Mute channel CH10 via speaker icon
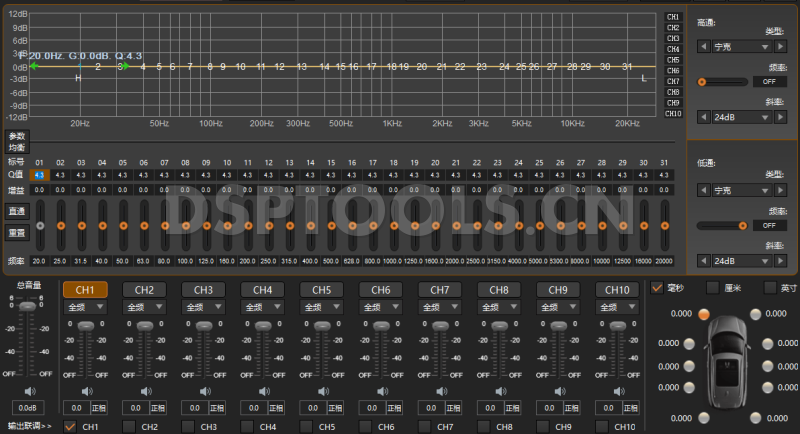 (616, 392)
